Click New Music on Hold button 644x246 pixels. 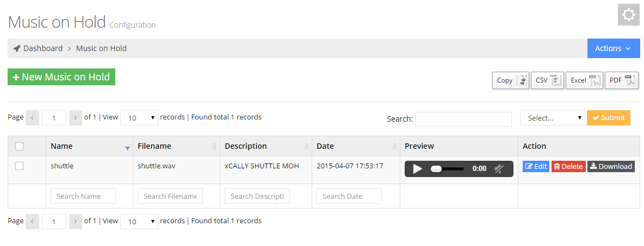pos(61,77)
